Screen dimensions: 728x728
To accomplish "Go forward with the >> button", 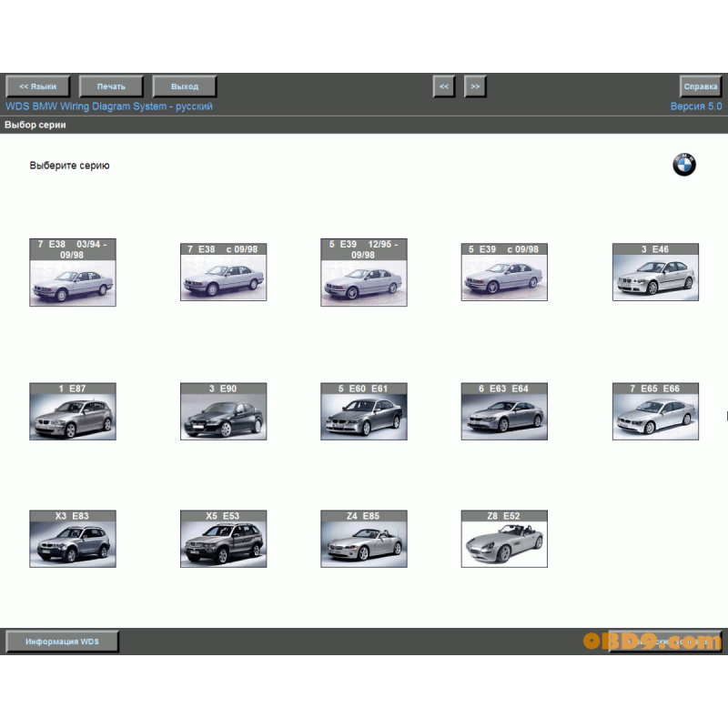I will pyautogui.click(x=475, y=86).
